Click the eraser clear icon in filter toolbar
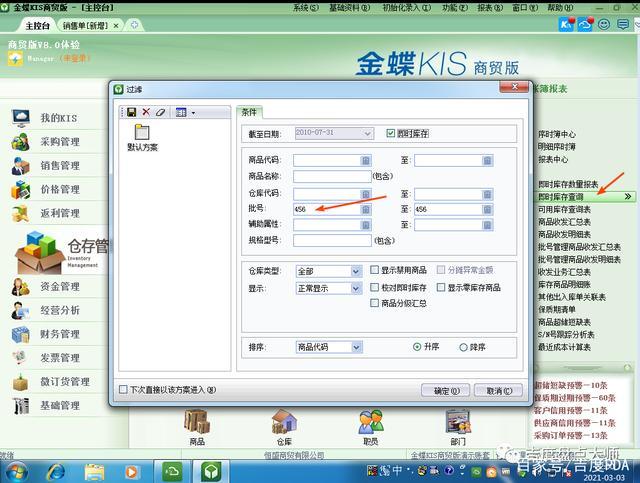The width and height of the screenshot is (640, 483). [160, 112]
